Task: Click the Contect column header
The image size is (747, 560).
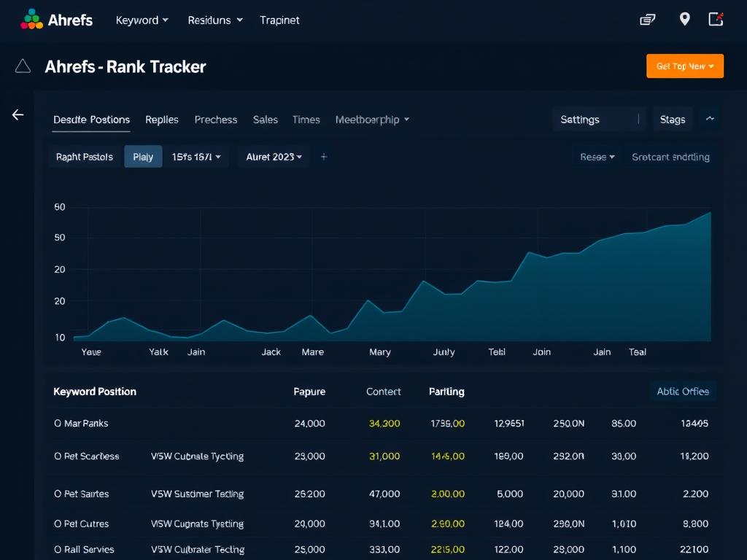Action: click(x=384, y=392)
